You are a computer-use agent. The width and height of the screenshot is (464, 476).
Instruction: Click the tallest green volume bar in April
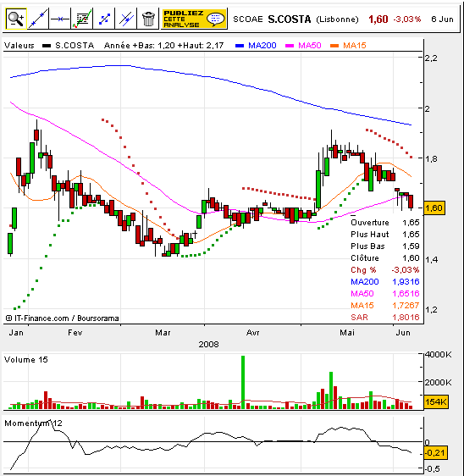click(243, 383)
